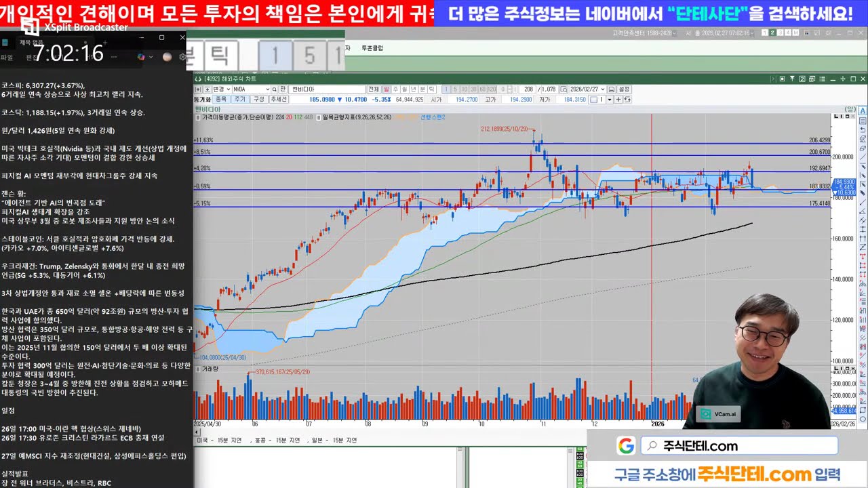
Task: Click the 관 button next to the ticker search
Action: (x=283, y=89)
